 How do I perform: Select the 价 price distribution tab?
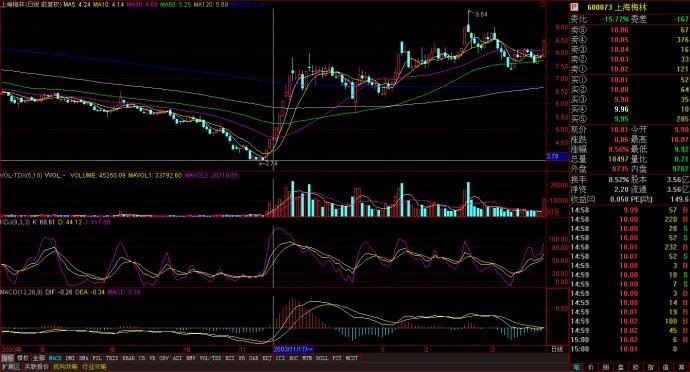click(x=591, y=367)
